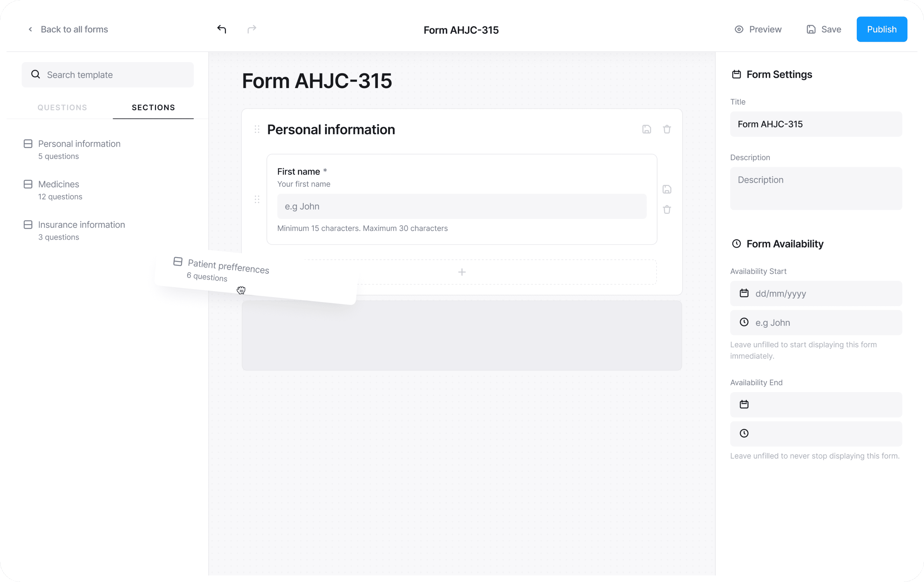Open Availability End date picker
924x582 pixels.
(816, 405)
